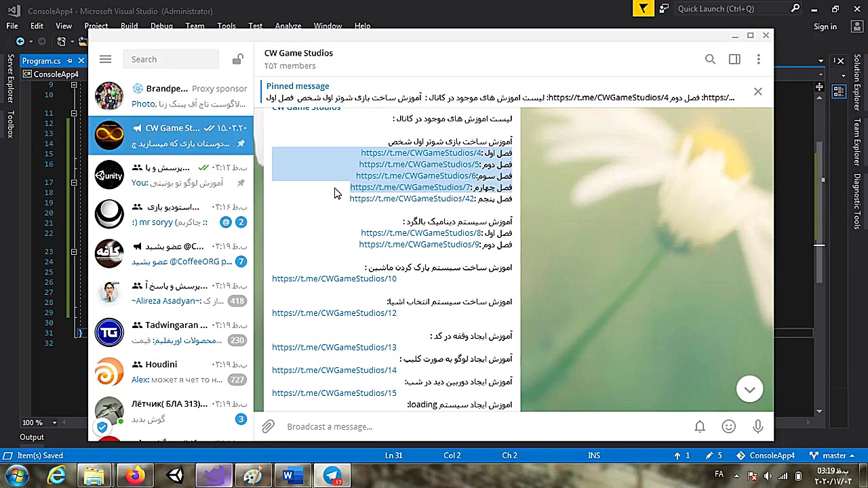Collapse the code outline at line 11
The width and height of the screenshot is (868, 488).
74,113
